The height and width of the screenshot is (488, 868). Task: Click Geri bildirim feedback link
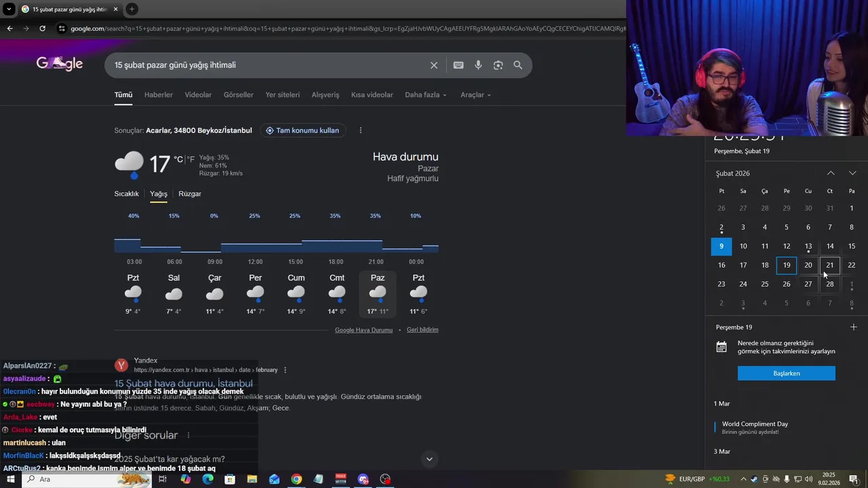click(x=422, y=330)
